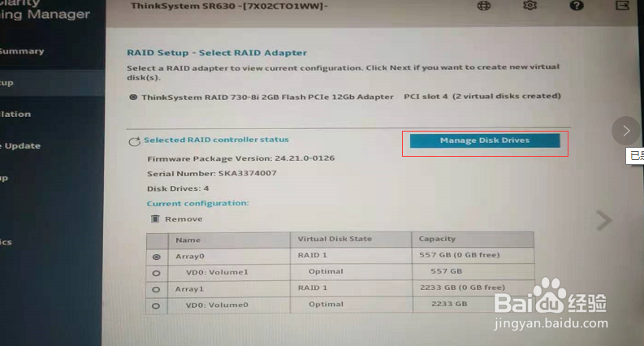Select the Array1 radio button
This screenshot has width=644, height=346.
click(x=156, y=289)
